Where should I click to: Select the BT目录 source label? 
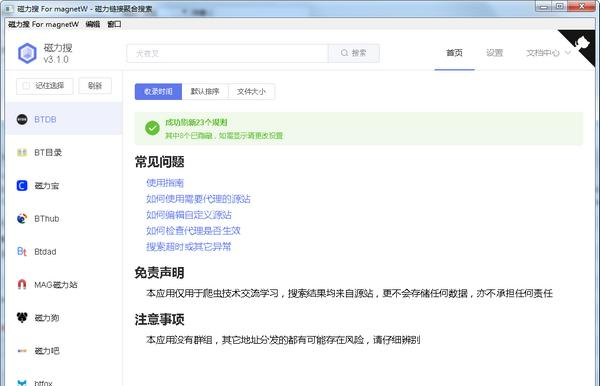coord(48,153)
